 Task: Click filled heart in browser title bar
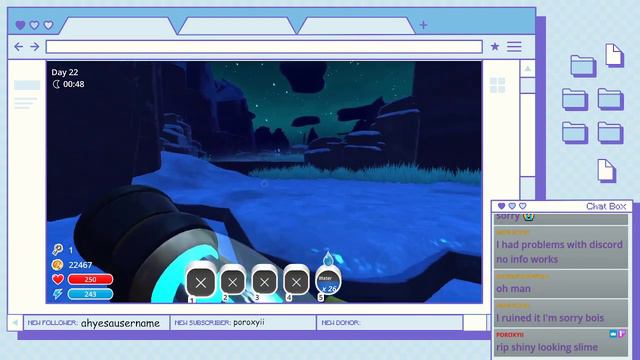click(x=20, y=25)
